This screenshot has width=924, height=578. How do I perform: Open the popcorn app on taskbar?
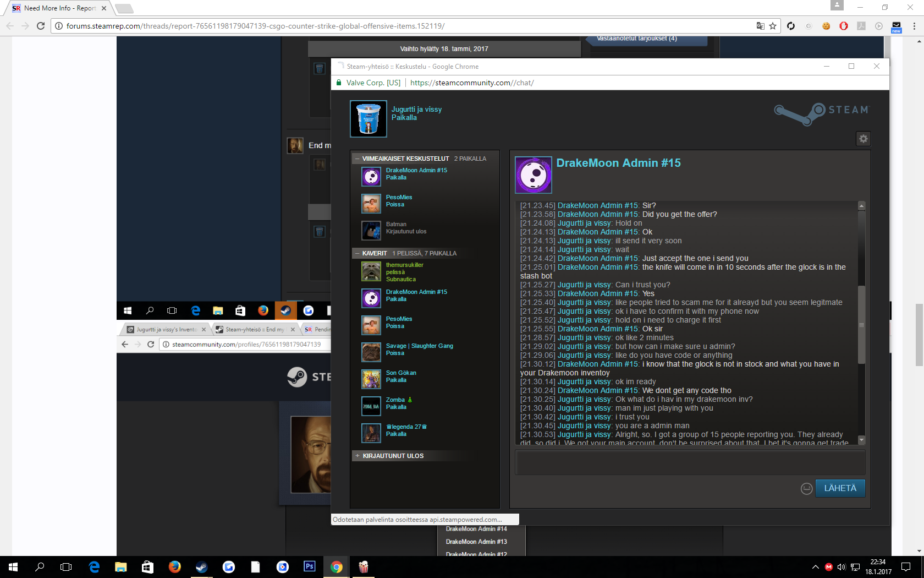[x=364, y=567]
